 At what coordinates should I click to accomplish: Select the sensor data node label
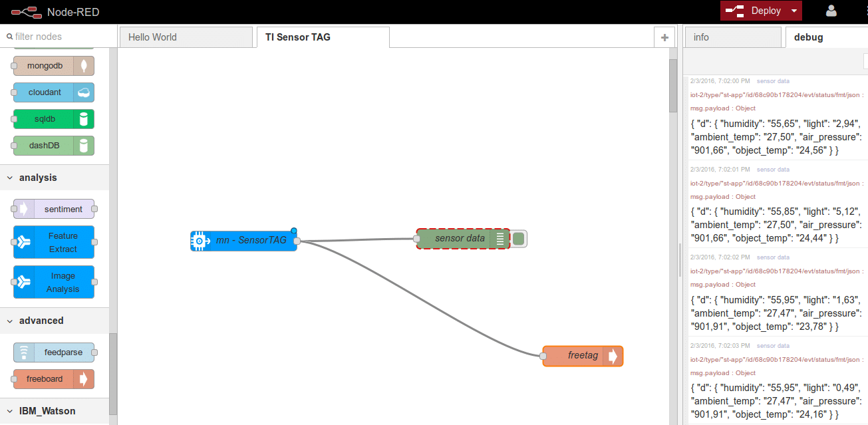click(x=460, y=239)
